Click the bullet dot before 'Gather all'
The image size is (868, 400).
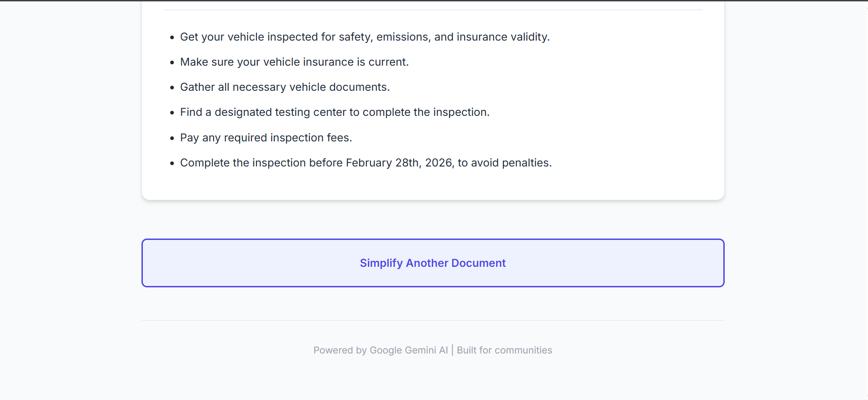click(172, 88)
